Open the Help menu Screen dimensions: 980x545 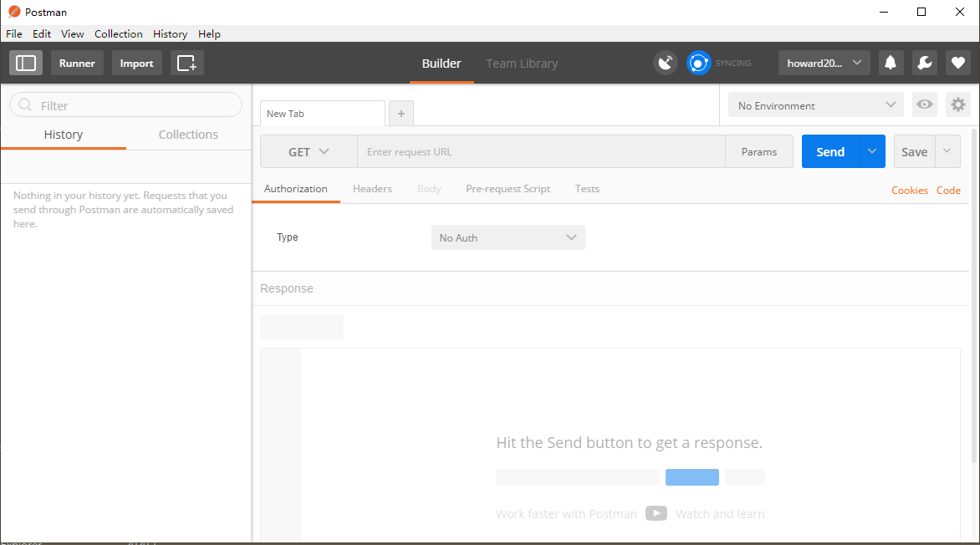coord(209,33)
